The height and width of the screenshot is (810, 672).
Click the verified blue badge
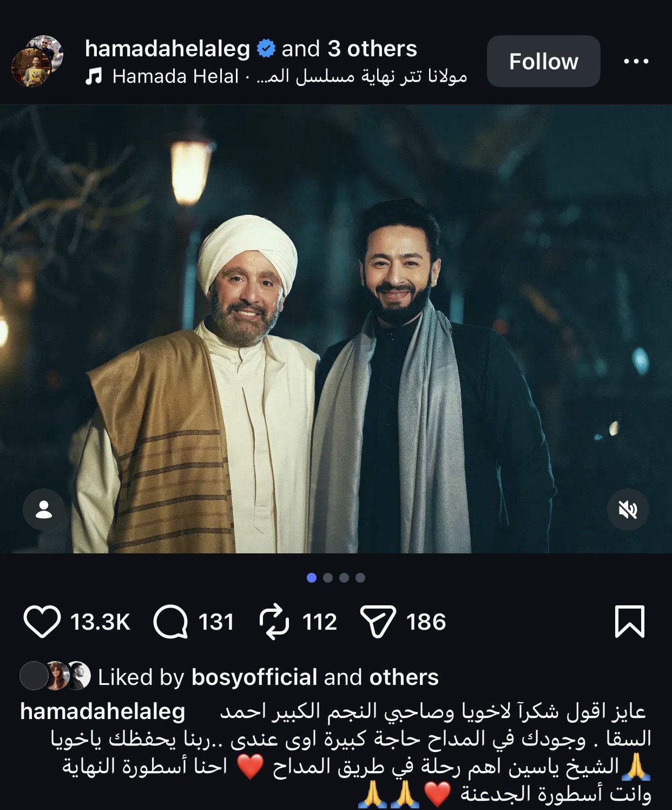(266, 49)
